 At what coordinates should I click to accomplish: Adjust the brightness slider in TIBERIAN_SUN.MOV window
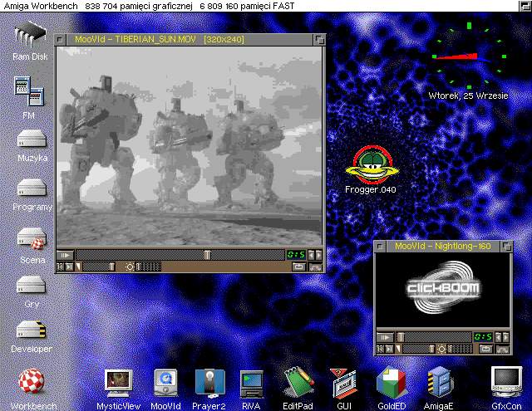(x=148, y=267)
